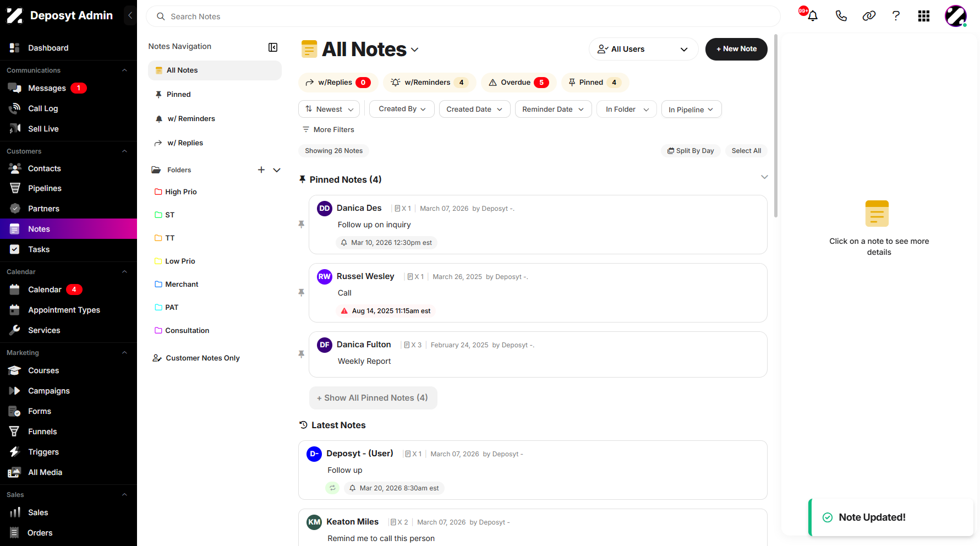Toggle Customer Notes Only filter
This screenshot has height=546, width=980.
click(196, 358)
